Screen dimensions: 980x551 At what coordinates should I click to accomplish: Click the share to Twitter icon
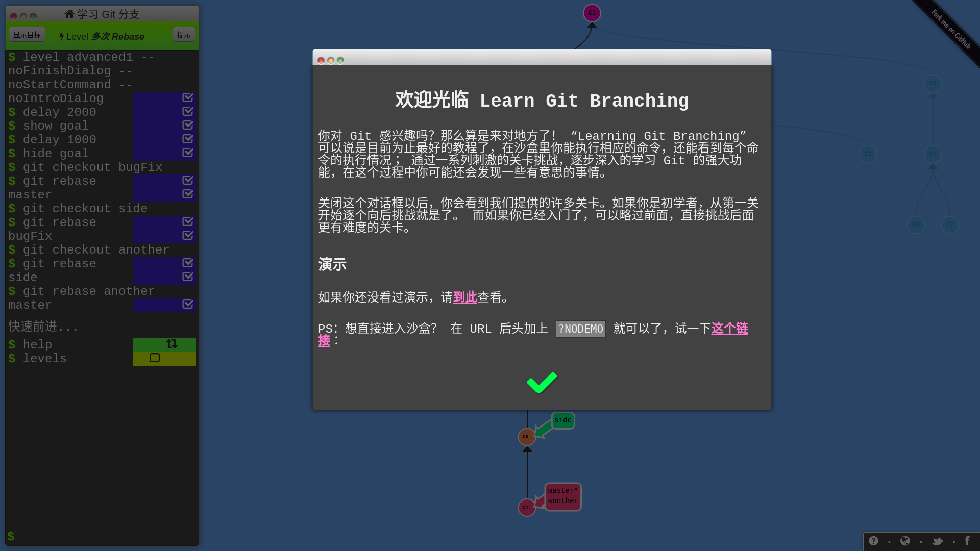click(x=938, y=541)
